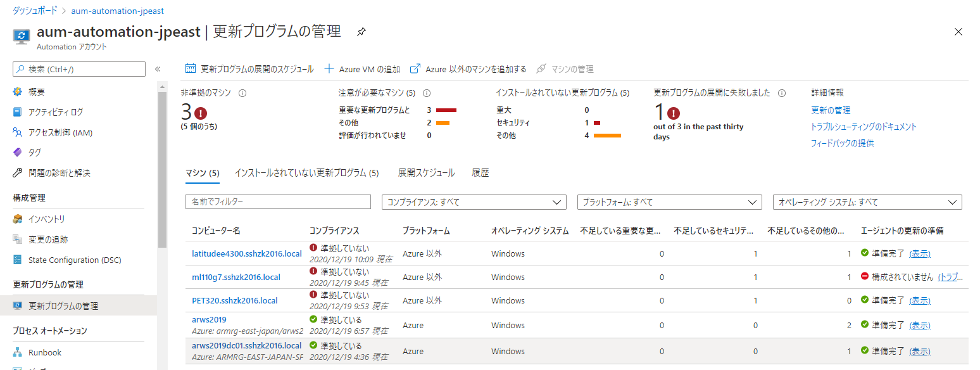Open the インベントリ box icon

pyautogui.click(x=18, y=219)
